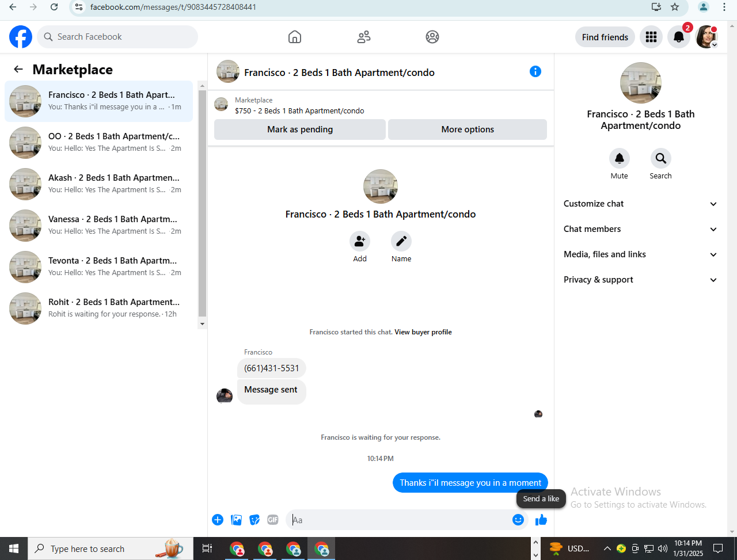Image resolution: width=737 pixels, height=560 pixels.
Task: Attach a photo using the image icon
Action: click(236, 520)
